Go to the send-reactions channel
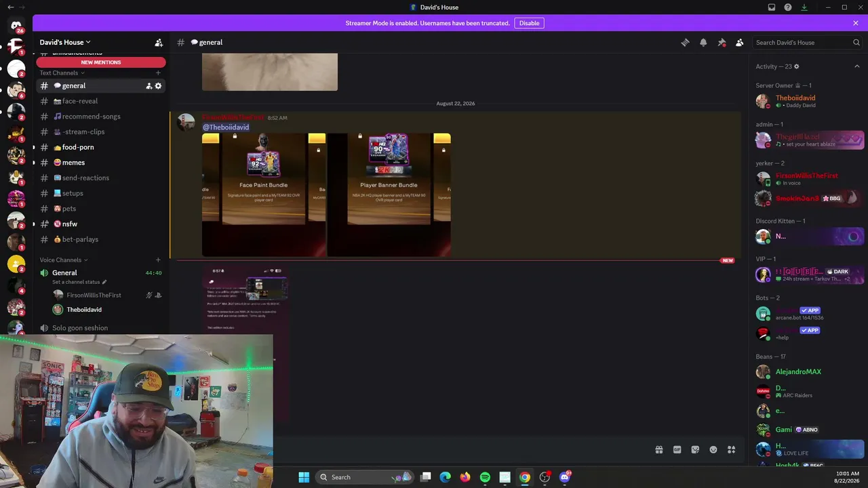 click(x=101, y=178)
